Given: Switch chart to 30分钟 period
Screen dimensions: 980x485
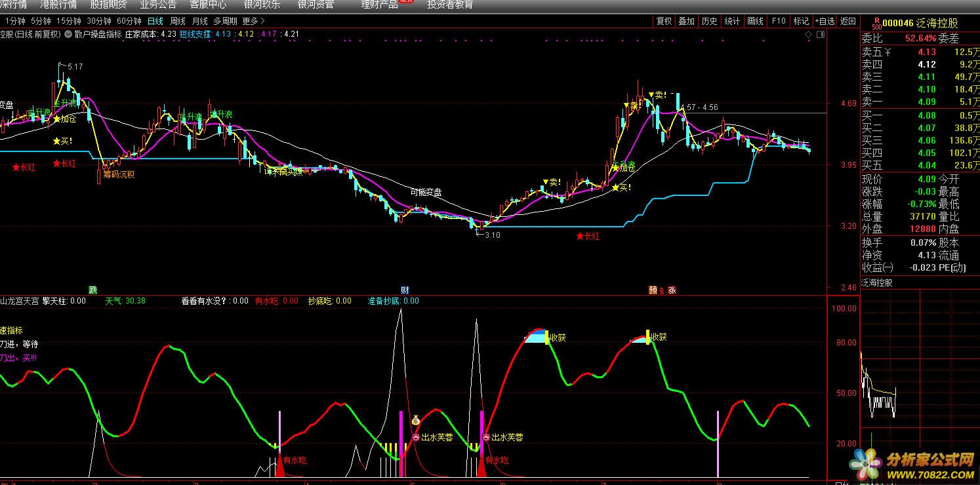Looking at the screenshot, I should [98, 21].
